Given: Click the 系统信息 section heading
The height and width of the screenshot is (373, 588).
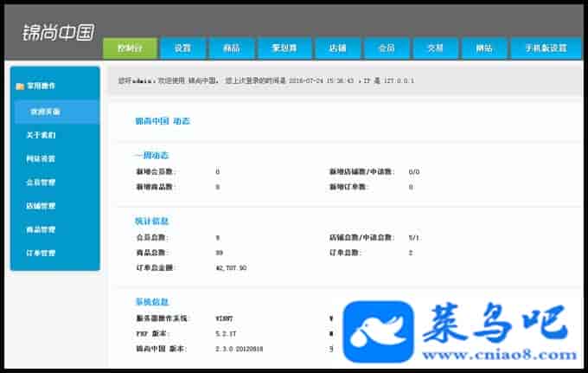Looking at the screenshot, I should coord(152,302).
